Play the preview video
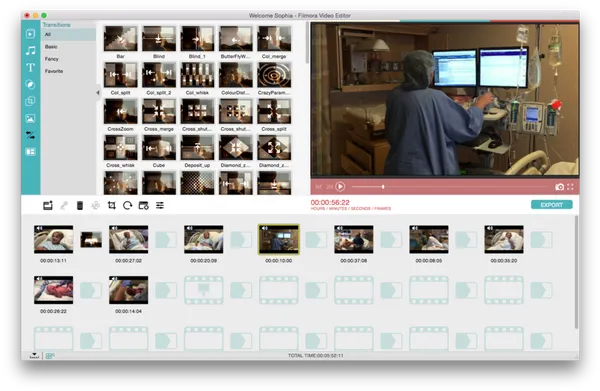This screenshot has height=391, width=600. coord(340,187)
